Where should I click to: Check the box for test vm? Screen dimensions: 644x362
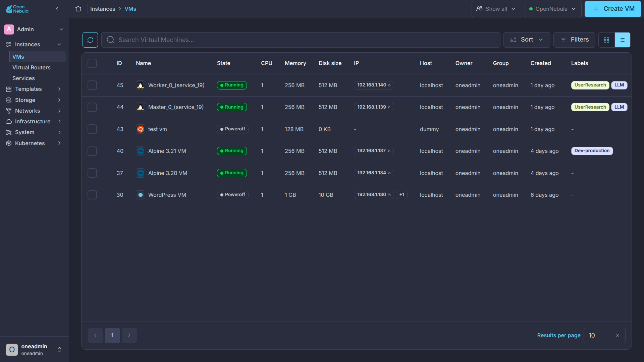click(92, 129)
